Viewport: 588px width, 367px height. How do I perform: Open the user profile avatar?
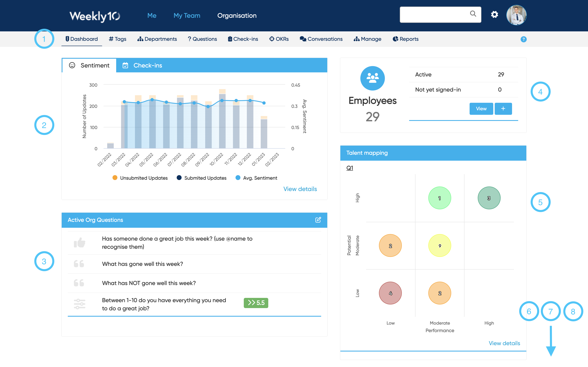click(x=516, y=15)
